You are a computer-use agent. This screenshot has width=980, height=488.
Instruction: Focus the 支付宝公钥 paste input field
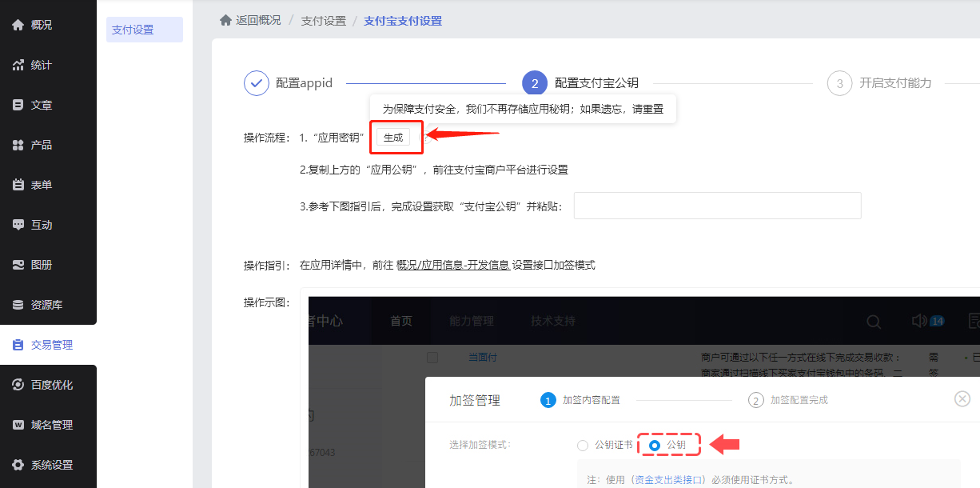click(x=718, y=206)
